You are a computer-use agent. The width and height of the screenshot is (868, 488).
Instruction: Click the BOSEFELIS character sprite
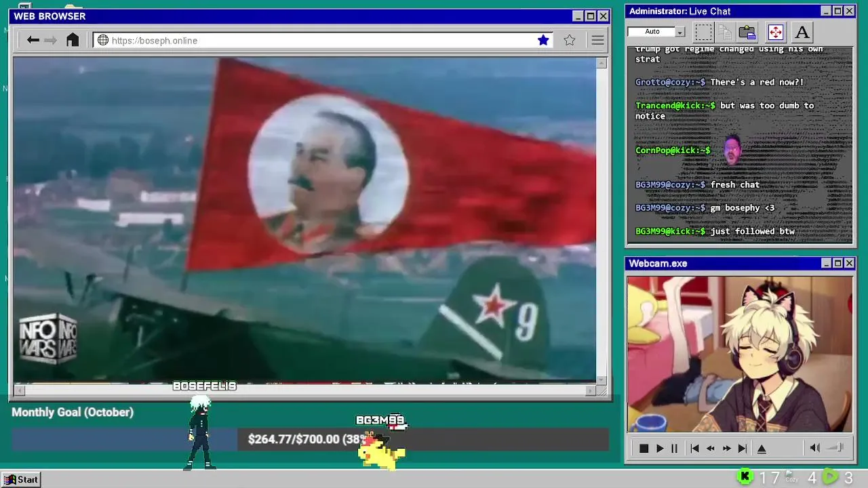tap(201, 432)
